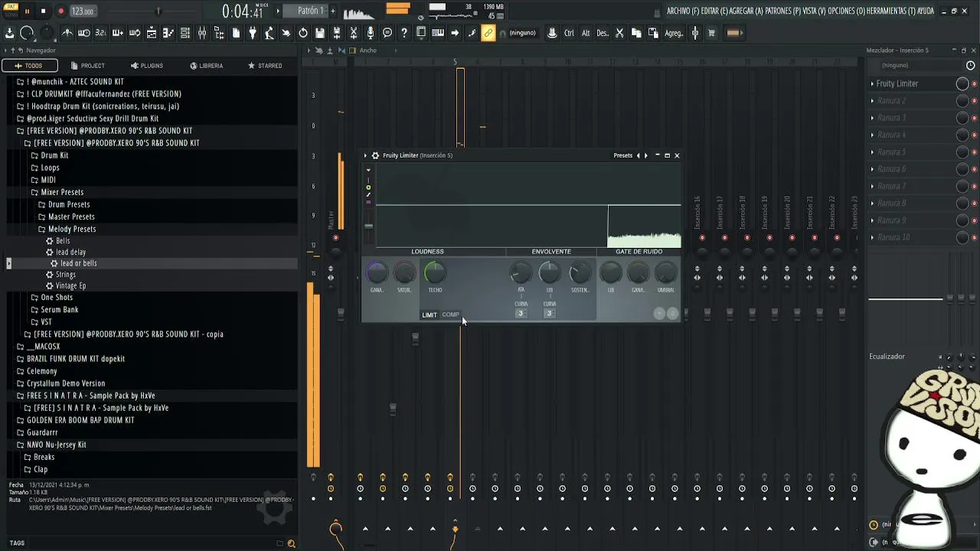Click the Des.. toolbar button
The height and width of the screenshot is (551, 980).
pos(603,33)
